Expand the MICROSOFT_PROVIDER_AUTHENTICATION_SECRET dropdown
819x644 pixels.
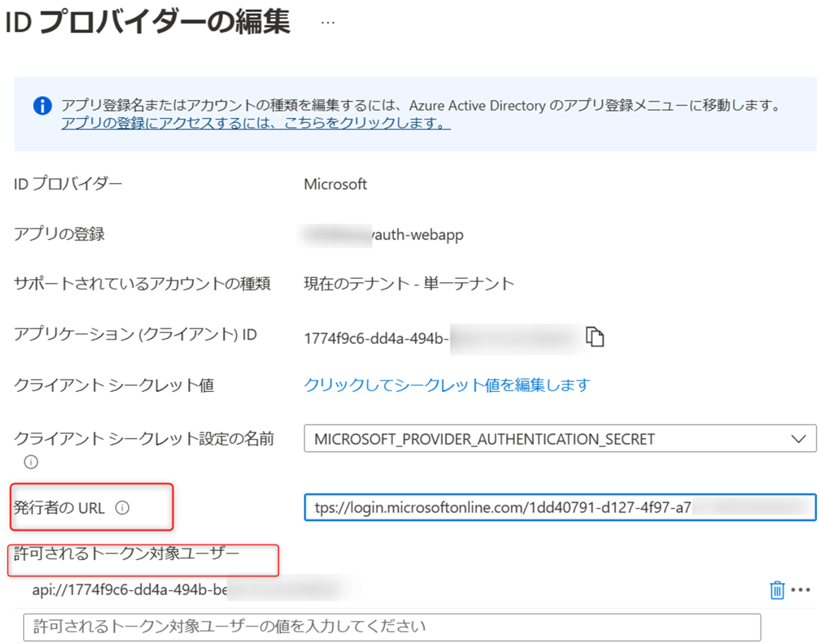(x=798, y=439)
